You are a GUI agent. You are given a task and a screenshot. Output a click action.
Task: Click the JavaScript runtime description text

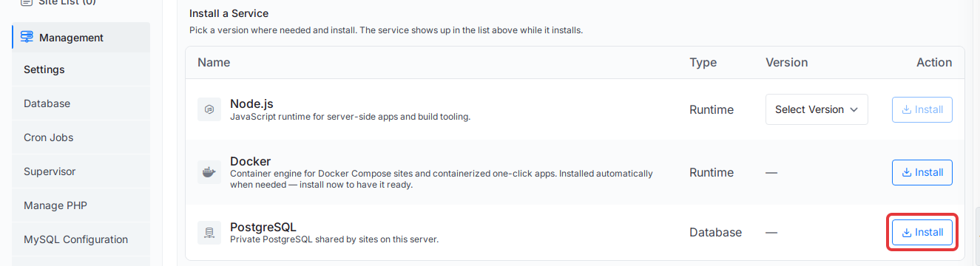pyautogui.click(x=350, y=117)
